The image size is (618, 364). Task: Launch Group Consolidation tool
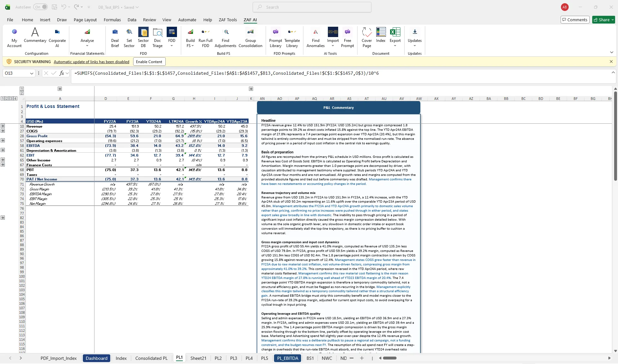pyautogui.click(x=250, y=37)
